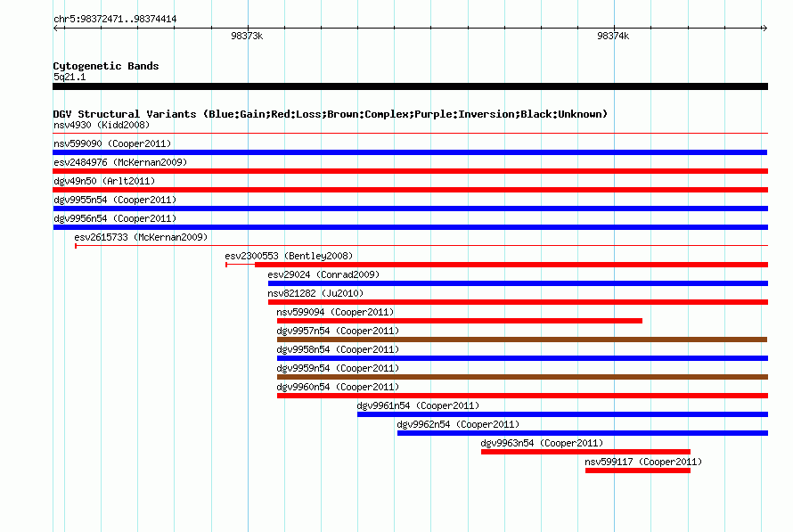Click the dgv9960n54 (Cooper2011) label
This screenshot has width=793, height=532.
pyautogui.click(x=338, y=387)
